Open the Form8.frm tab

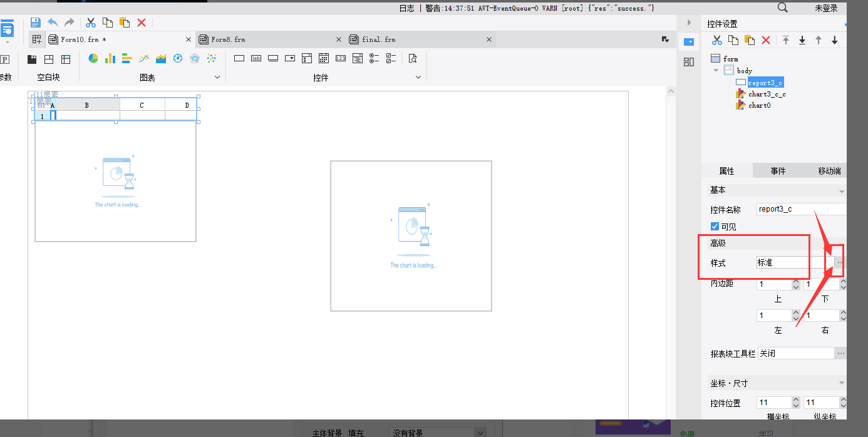click(228, 39)
